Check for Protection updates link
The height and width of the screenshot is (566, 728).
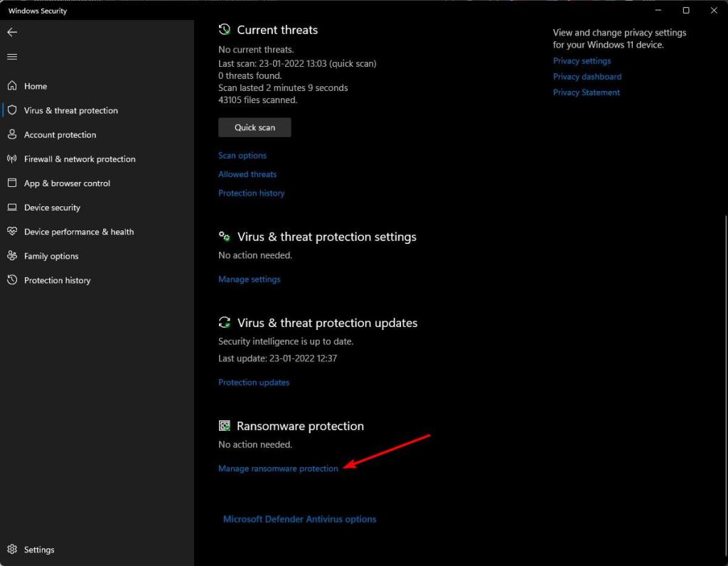pos(254,383)
